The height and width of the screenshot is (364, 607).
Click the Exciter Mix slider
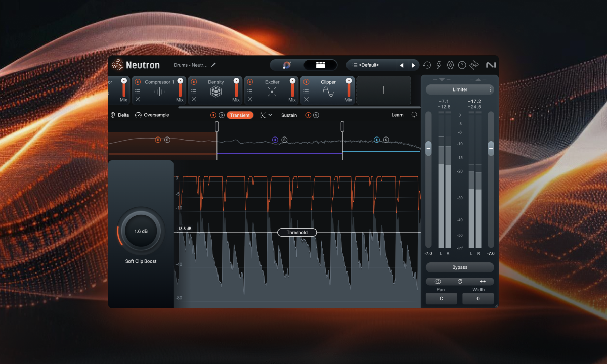(292, 87)
